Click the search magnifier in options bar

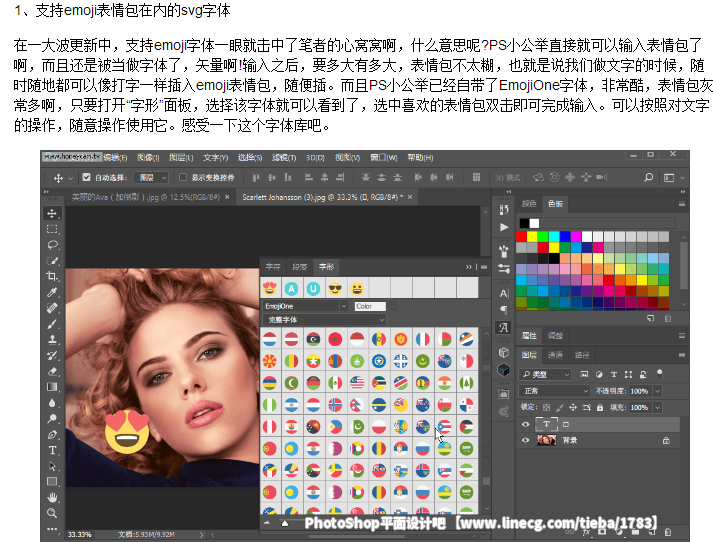tap(649, 177)
